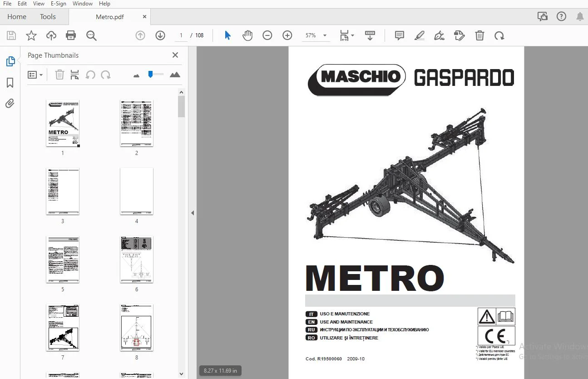Click the page number input field
The height and width of the screenshot is (379, 588).
coord(181,35)
